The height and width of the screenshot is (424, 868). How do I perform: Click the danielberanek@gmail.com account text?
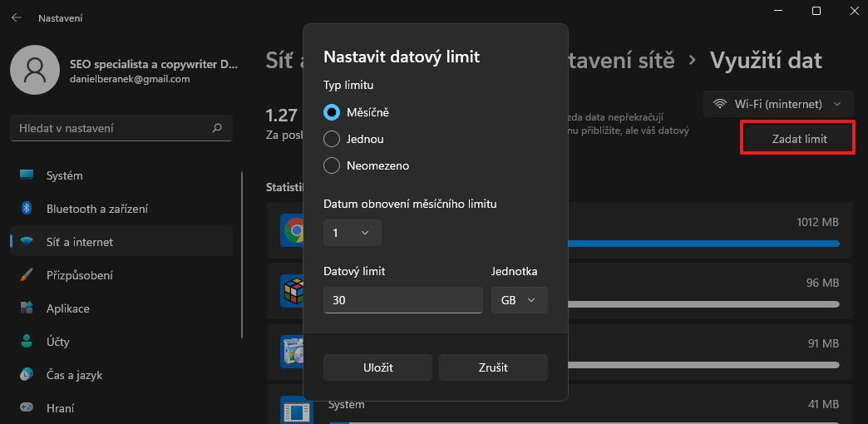(130, 79)
